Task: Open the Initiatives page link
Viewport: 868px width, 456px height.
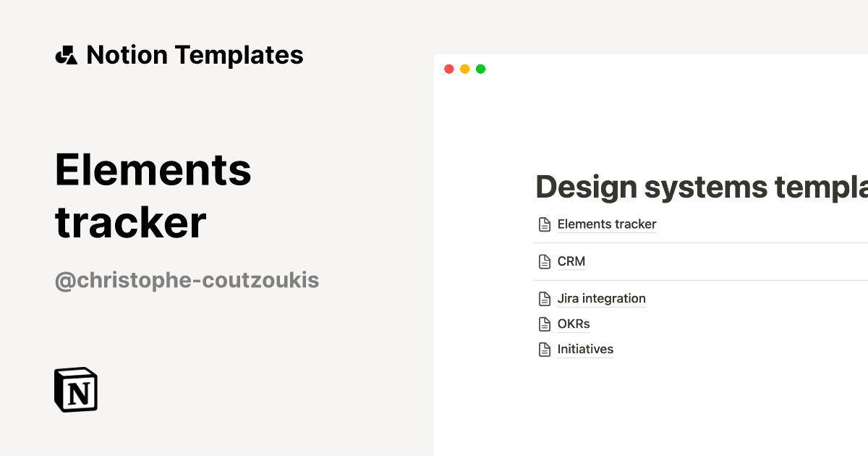Action: [x=584, y=349]
